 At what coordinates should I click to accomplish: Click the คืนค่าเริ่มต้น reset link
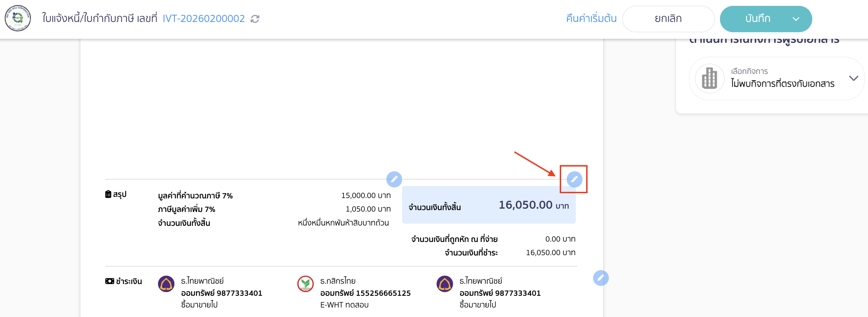pos(591,18)
